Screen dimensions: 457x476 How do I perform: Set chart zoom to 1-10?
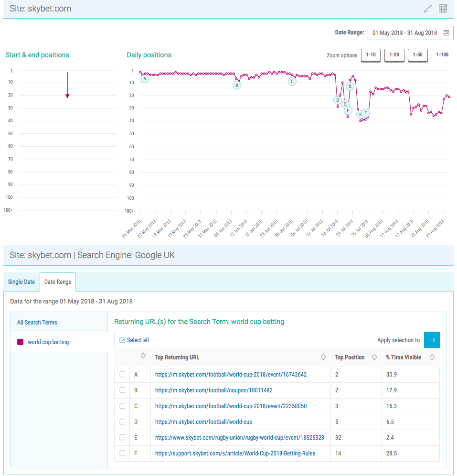tap(371, 55)
